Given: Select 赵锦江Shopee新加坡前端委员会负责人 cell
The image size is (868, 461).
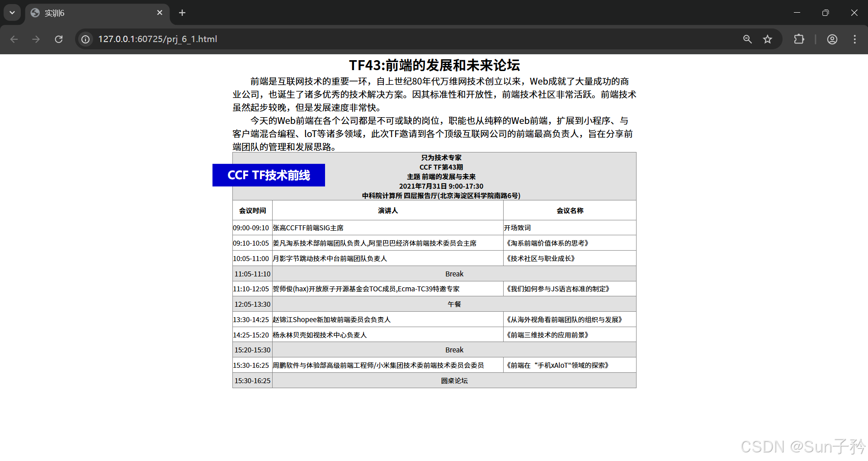Looking at the screenshot, I should 388,320.
